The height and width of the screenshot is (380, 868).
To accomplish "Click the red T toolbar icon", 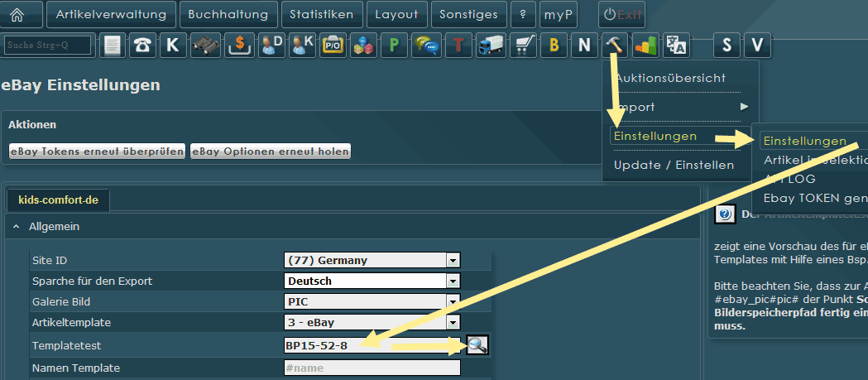I will pos(458,46).
